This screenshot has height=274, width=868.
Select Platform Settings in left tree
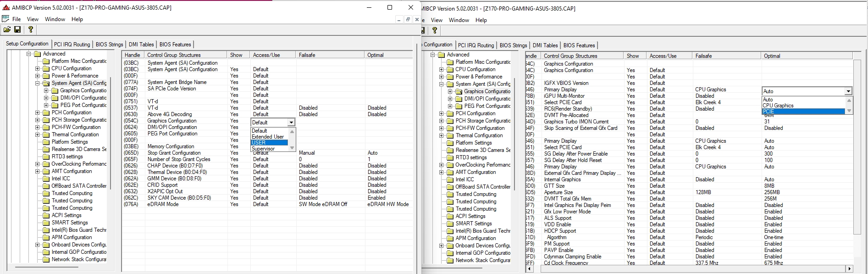coord(70,142)
